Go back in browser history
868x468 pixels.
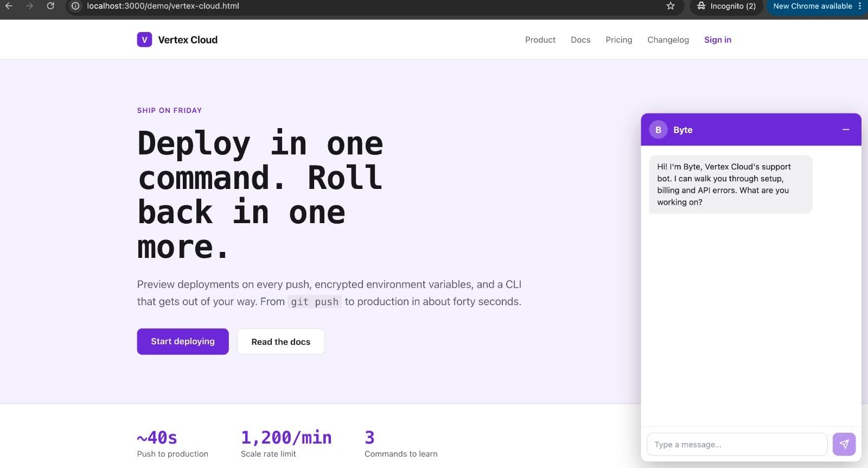(x=9, y=6)
